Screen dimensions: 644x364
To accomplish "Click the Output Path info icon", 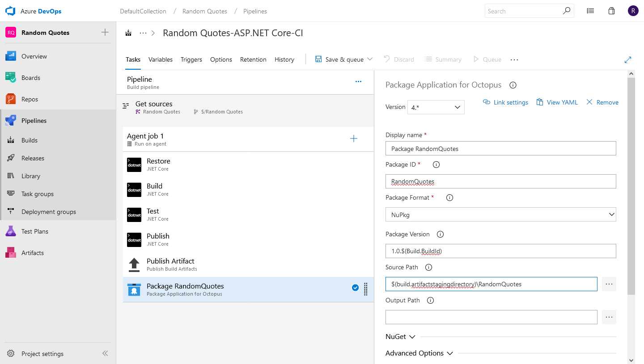I will (x=430, y=300).
